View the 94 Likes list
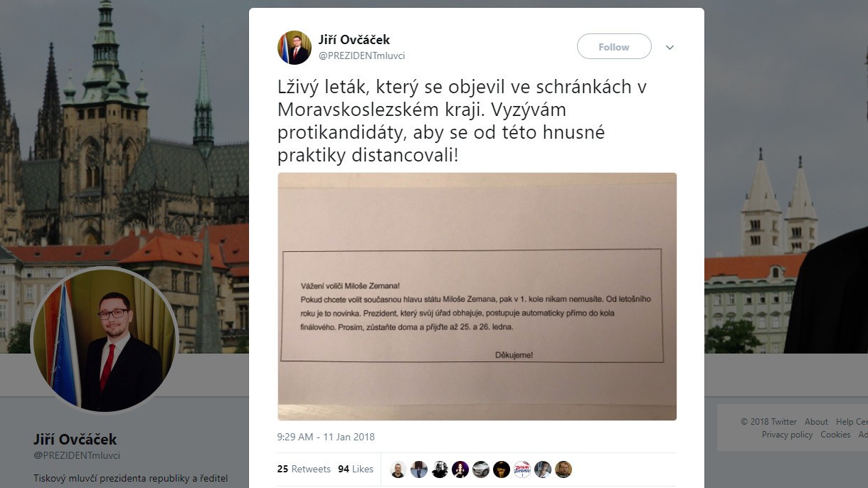The width and height of the screenshot is (868, 488). click(x=356, y=469)
